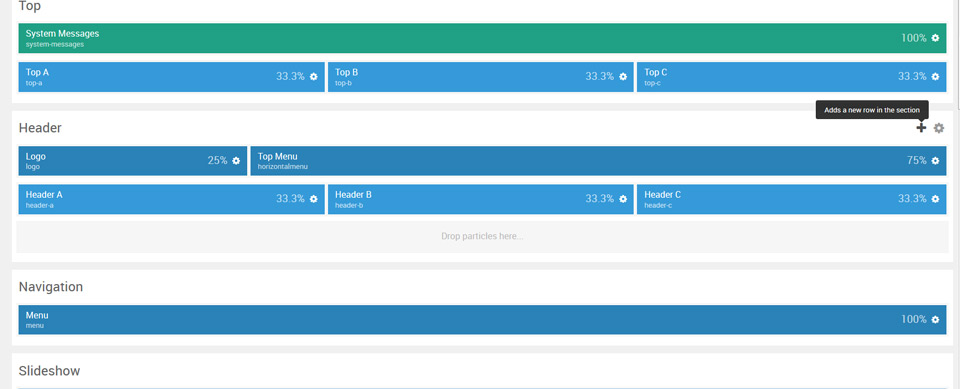Image resolution: width=960 pixels, height=389 pixels.
Task: Open settings gear of Top C particle
Action: (935, 77)
